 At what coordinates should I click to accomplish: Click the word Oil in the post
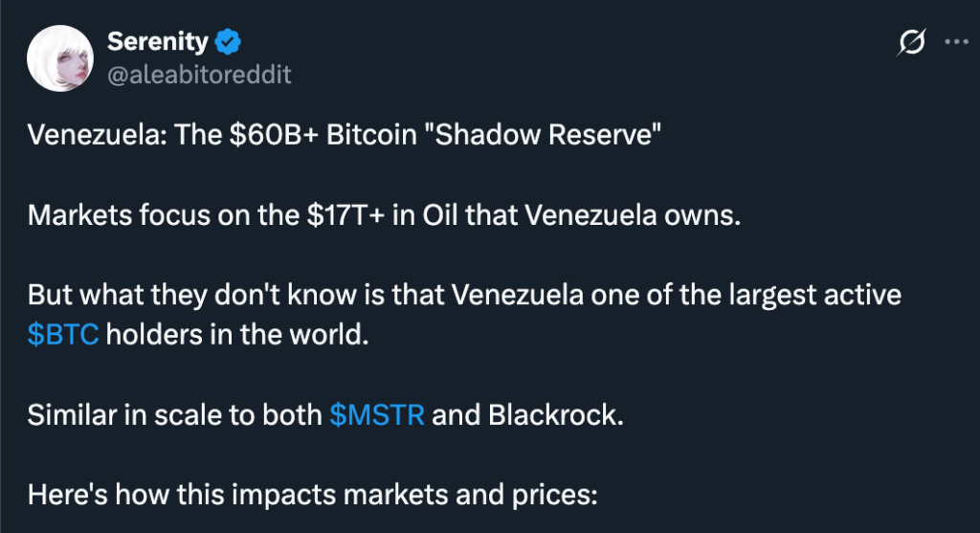pyautogui.click(x=453, y=215)
